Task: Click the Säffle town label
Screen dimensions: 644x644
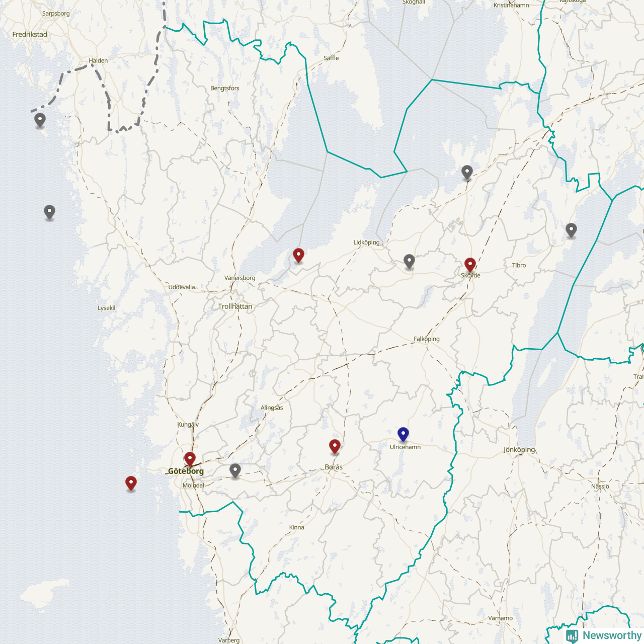Action: (x=331, y=58)
